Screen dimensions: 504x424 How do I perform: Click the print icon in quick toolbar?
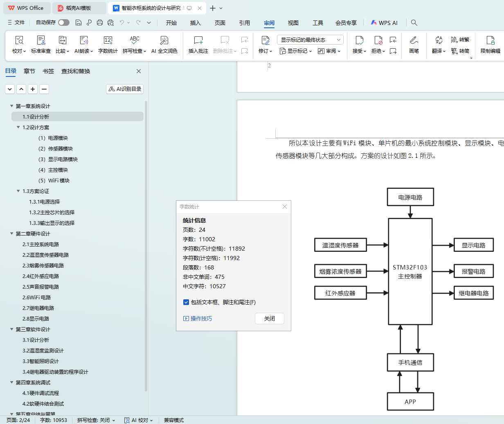tap(100, 22)
